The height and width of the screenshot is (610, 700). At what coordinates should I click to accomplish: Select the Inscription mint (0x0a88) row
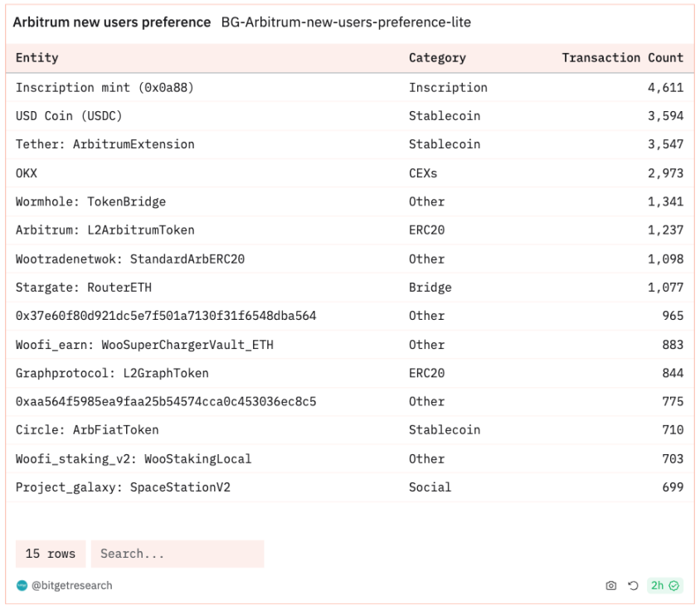(105, 87)
